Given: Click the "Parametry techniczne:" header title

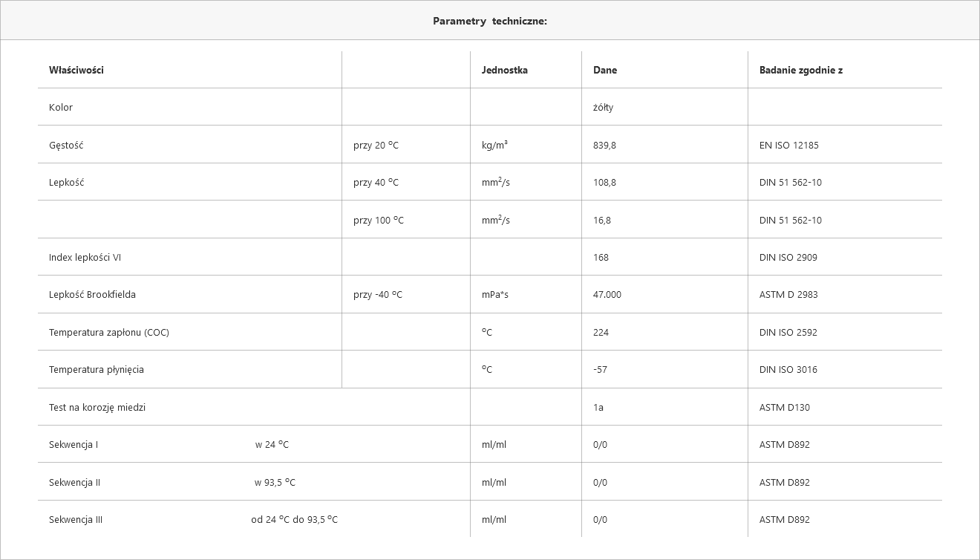Looking at the screenshot, I should 490,21.
